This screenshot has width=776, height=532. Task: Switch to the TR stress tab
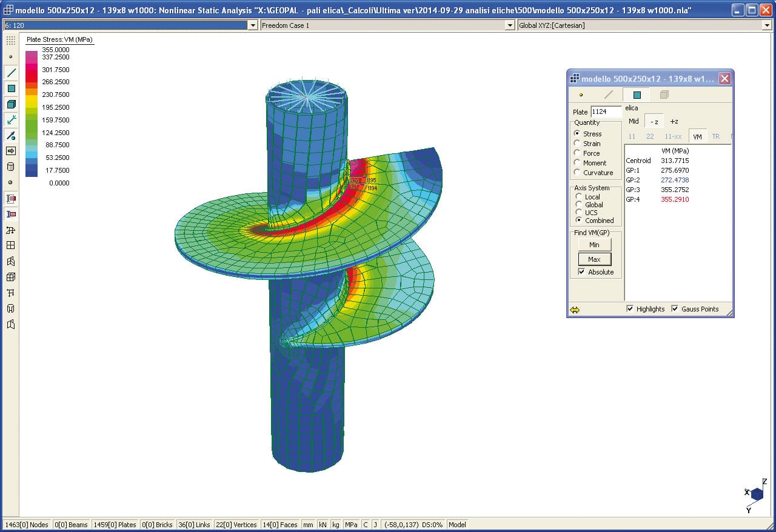coord(715,136)
